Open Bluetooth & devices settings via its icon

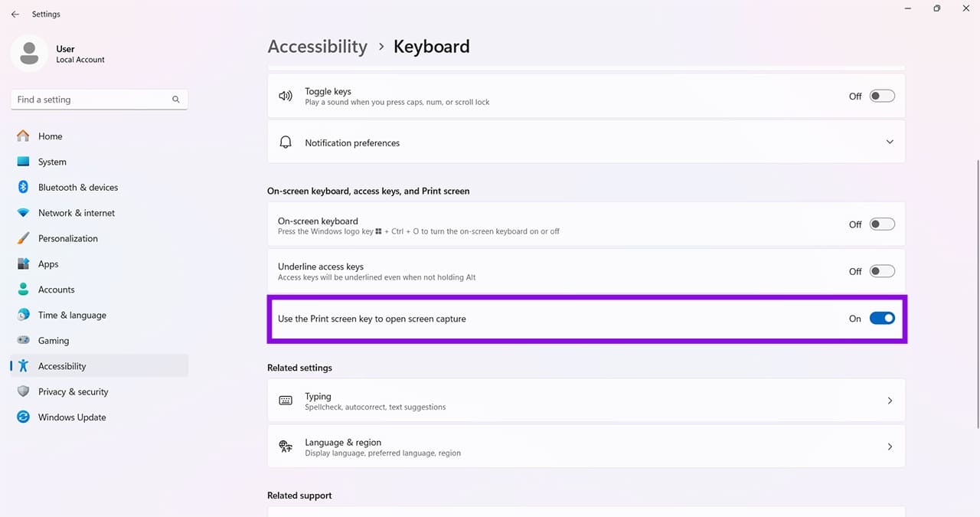(23, 187)
